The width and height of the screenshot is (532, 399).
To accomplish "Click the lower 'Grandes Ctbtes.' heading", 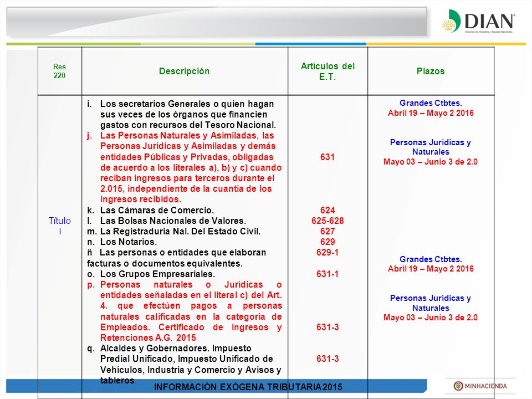I will pyautogui.click(x=431, y=259).
